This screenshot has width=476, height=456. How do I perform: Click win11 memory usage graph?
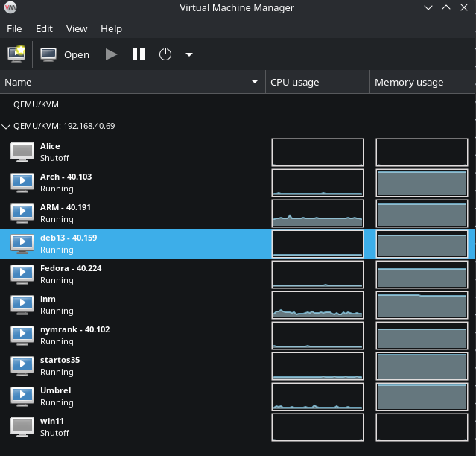point(422,427)
